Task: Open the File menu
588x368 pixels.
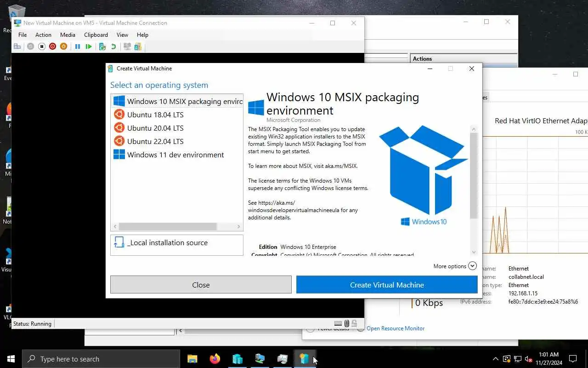Action: coord(23,34)
